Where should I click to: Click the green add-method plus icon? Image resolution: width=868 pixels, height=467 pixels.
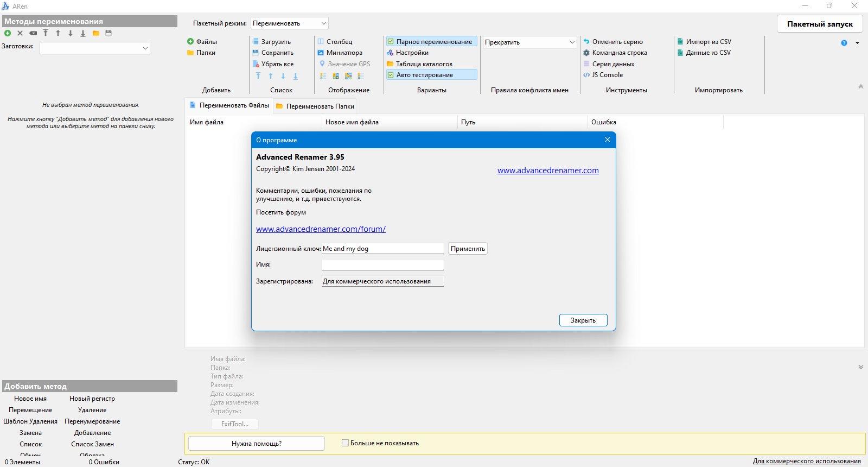click(8, 33)
